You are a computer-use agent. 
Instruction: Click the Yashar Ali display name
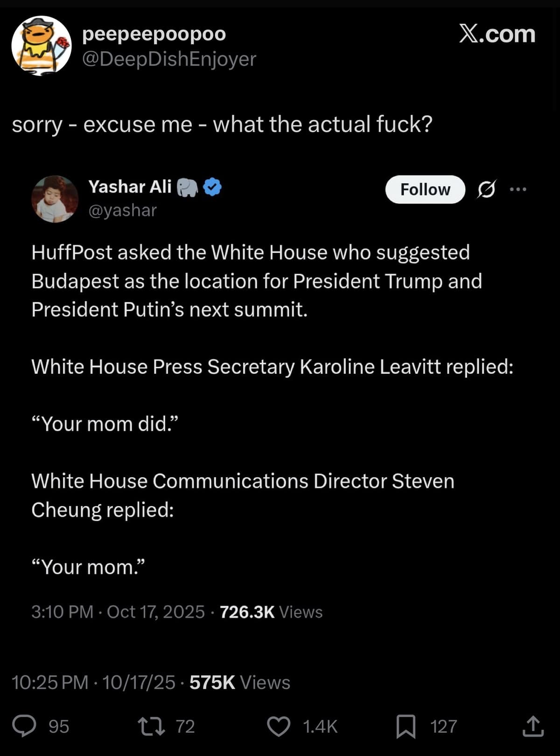pyautogui.click(x=130, y=187)
